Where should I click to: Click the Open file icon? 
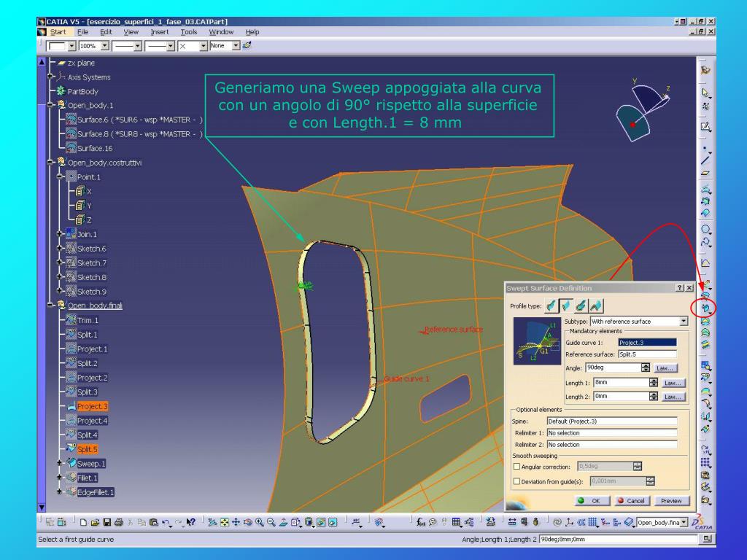(95, 522)
